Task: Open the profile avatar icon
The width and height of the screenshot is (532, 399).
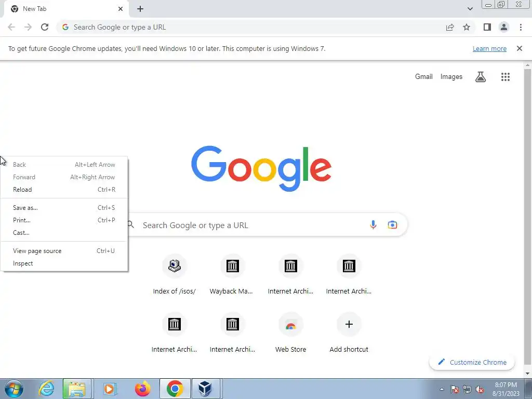Action: pyautogui.click(x=504, y=27)
